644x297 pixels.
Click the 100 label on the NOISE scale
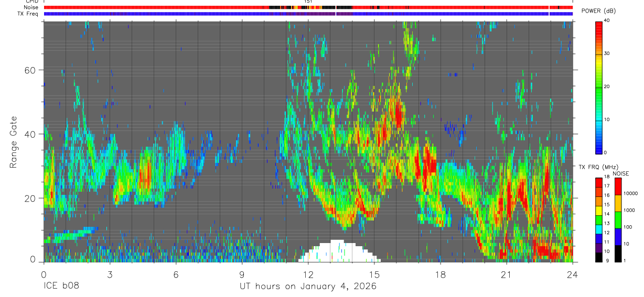(628, 227)
